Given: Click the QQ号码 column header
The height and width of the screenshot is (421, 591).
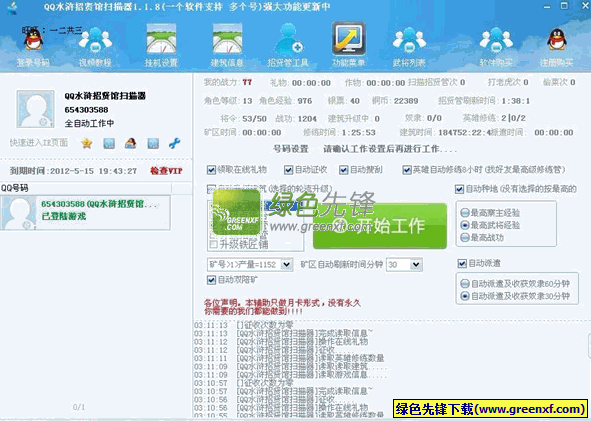Looking at the screenshot, I should point(86,188).
